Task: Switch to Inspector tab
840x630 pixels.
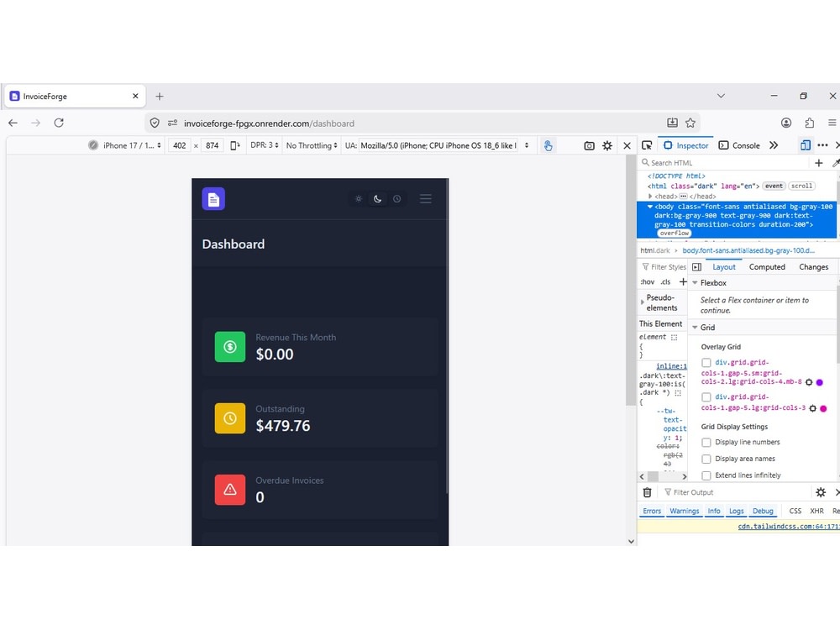Action: 686,145
